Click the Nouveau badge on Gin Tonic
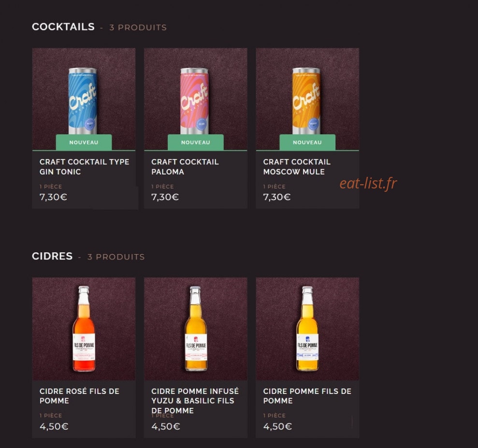Image resolution: width=478 pixels, height=448 pixels. (x=84, y=142)
